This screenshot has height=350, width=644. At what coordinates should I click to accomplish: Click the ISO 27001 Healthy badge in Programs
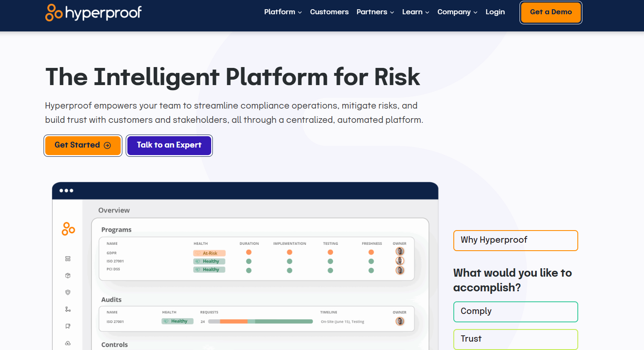[209, 261]
